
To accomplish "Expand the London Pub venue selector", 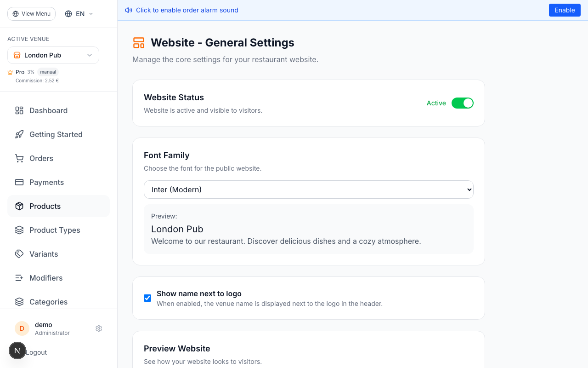I will point(53,55).
